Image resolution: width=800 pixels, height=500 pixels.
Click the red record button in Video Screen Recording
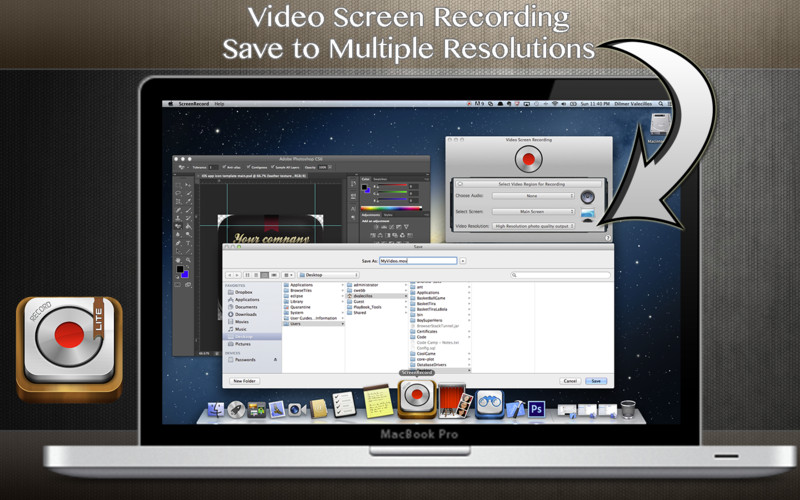click(x=528, y=160)
